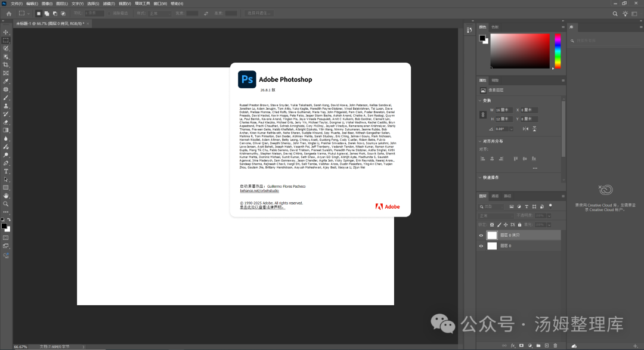Select the Zoom tool in left toolbar
The height and width of the screenshot is (350, 644).
6,204
